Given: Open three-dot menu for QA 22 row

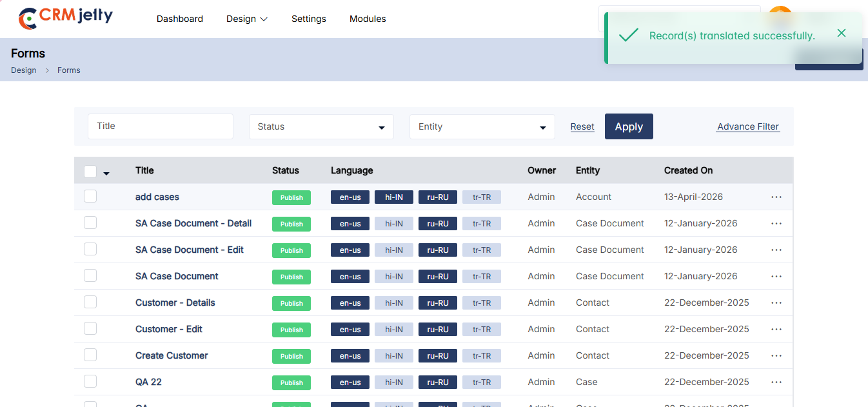Looking at the screenshot, I should pyautogui.click(x=776, y=382).
